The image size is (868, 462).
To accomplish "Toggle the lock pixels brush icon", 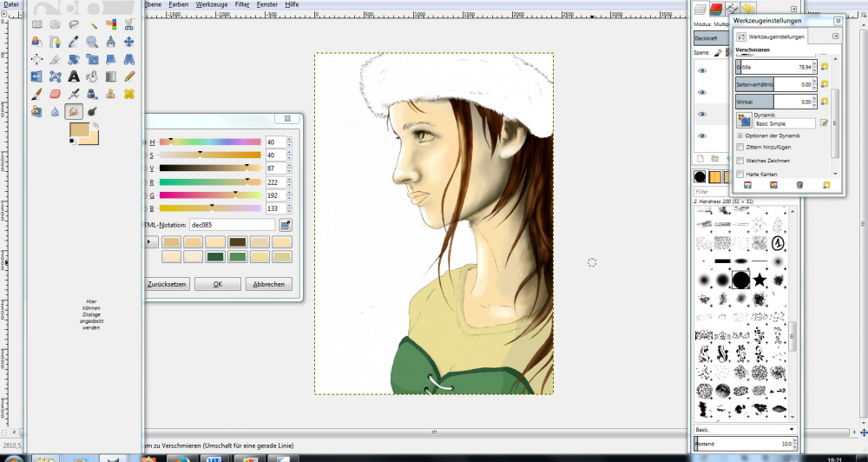I will click(718, 53).
